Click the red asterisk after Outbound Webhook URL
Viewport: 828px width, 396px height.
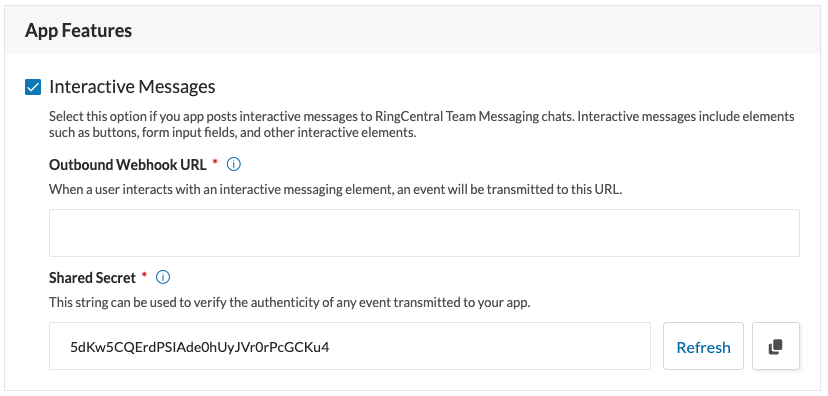215,163
